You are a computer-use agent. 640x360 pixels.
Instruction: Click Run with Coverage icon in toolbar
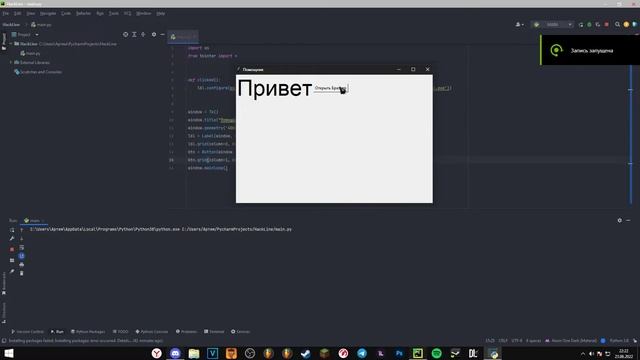(x=598, y=24)
